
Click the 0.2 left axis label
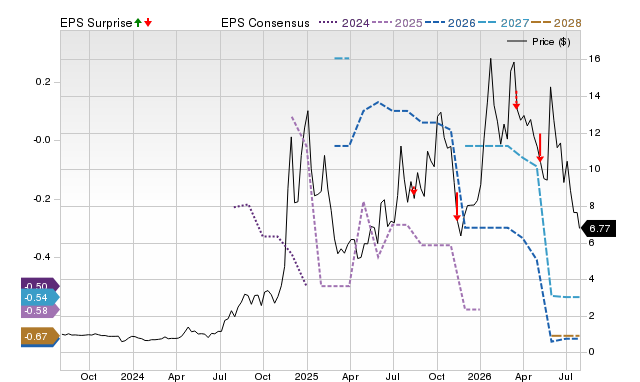pos(43,82)
